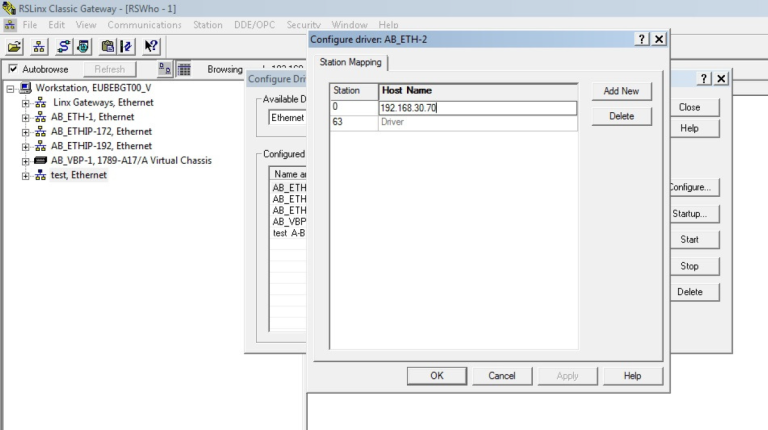Select AB_VBP row in Configured Drivers list
The height and width of the screenshot is (430, 768).
pyautogui.click(x=289, y=222)
